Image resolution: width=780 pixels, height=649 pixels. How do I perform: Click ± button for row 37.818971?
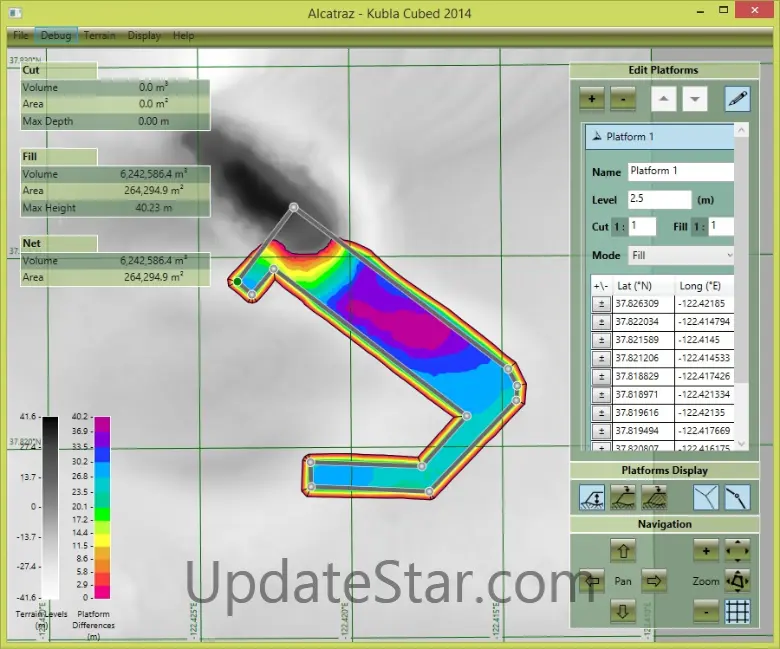point(601,394)
